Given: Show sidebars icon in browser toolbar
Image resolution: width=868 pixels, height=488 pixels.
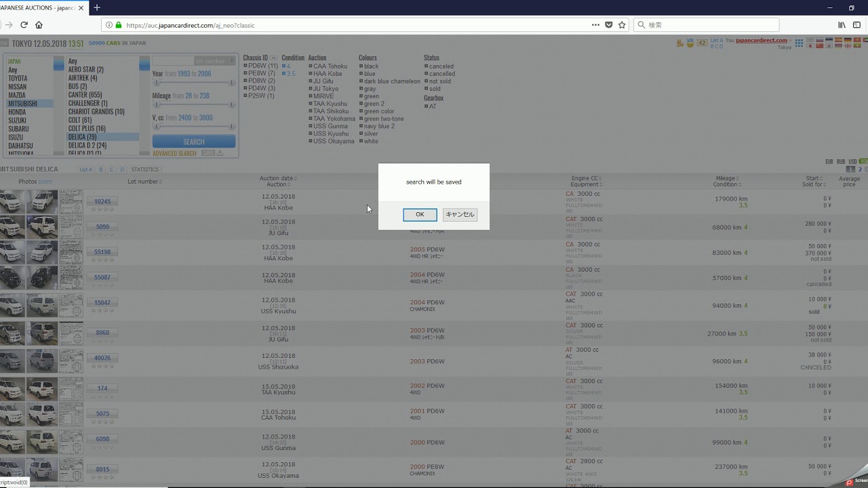Looking at the screenshot, I should click(856, 25).
